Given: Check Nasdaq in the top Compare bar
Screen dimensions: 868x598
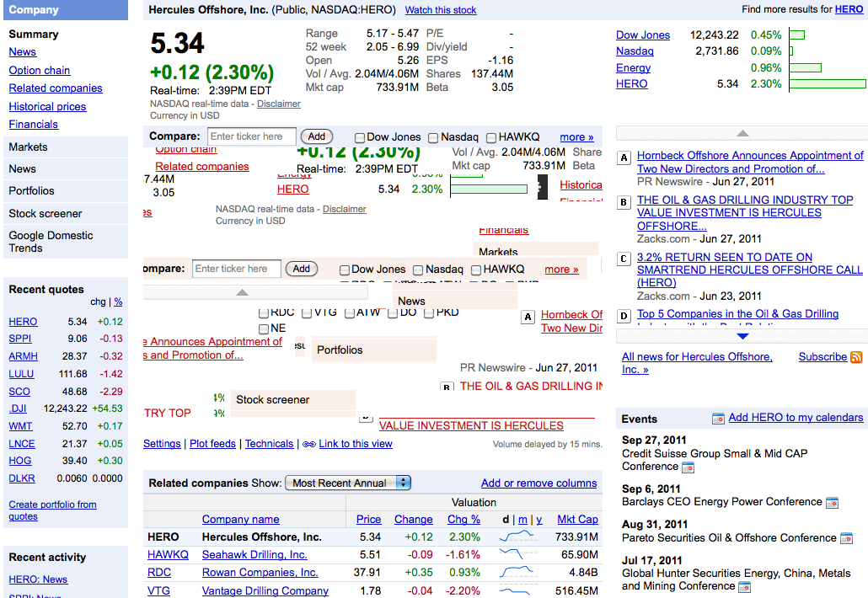Looking at the screenshot, I should 433,138.
